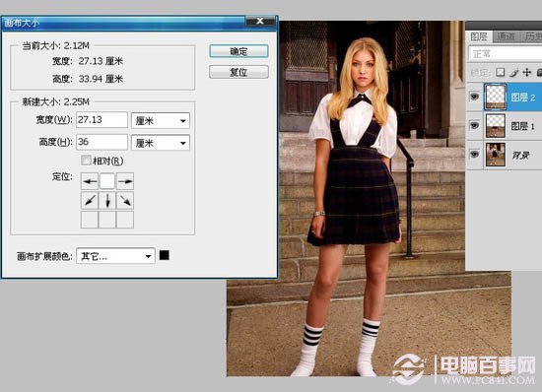Switch to the 历史 tab
Image resolution: width=542 pixels, height=392 pixels.
coord(531,36)
